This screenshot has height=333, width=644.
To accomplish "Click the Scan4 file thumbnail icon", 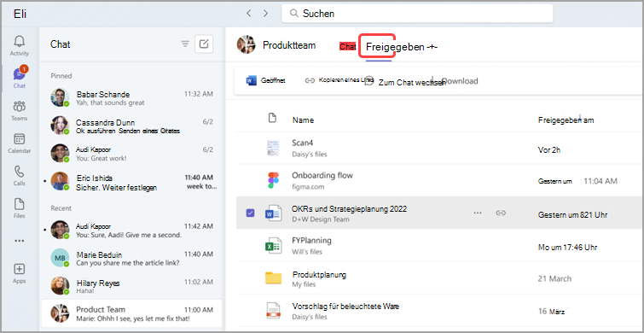I will point(273,148).
